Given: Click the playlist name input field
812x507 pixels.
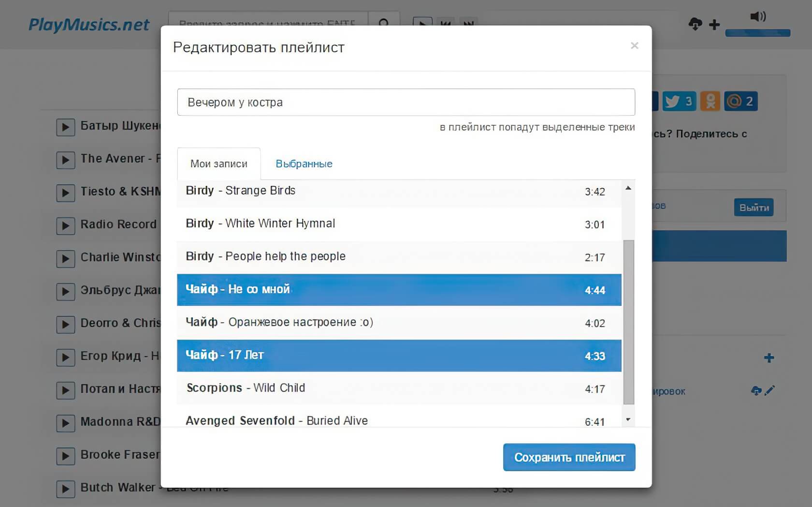Looking at the screenshot, I should pos(406,102).
